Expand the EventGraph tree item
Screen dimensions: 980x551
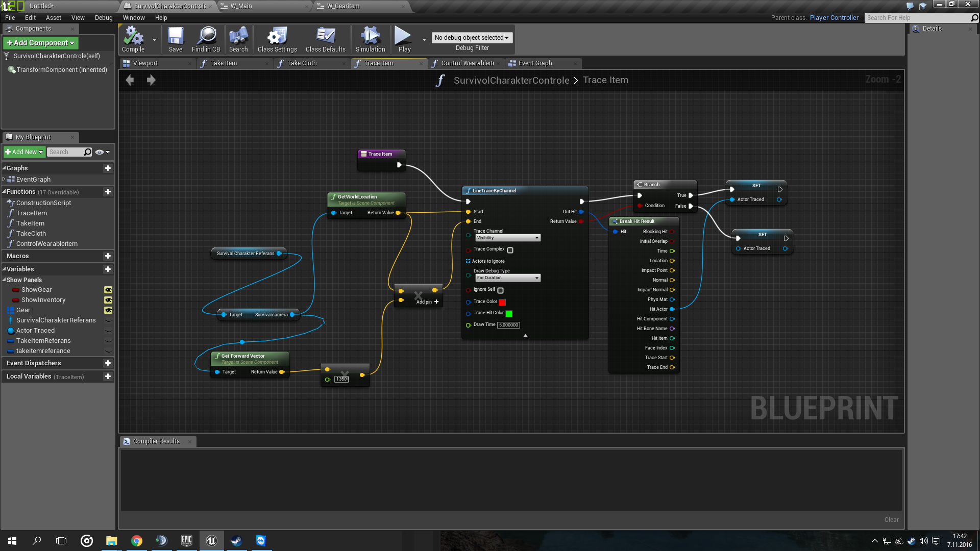click(x=4, y=180)
